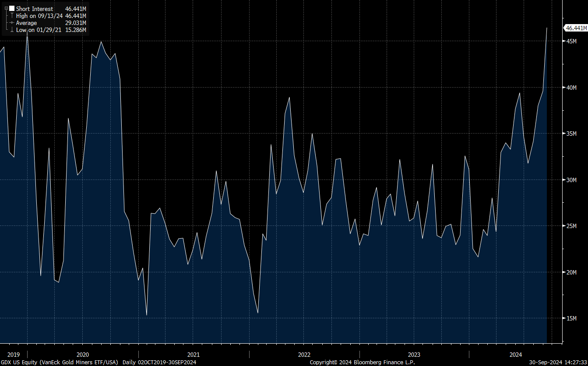This screenshot has width=588, height=366.
Task: Click the 30M label on the y-axis
Action: [570, 180]
